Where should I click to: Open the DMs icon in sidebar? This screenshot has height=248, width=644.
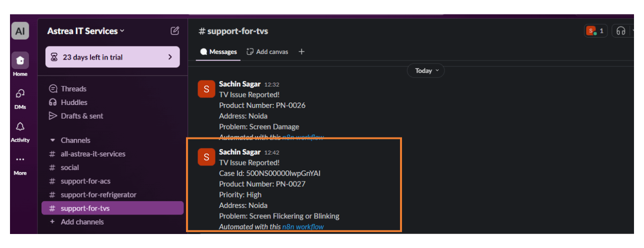click(20, 94)
